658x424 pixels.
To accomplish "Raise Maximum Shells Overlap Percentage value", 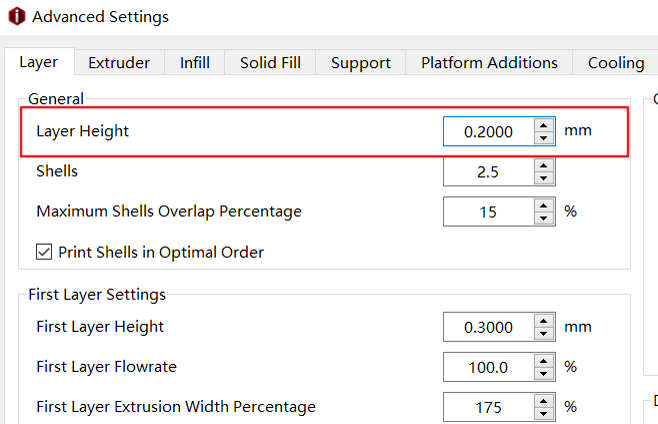I will [544, 205].
